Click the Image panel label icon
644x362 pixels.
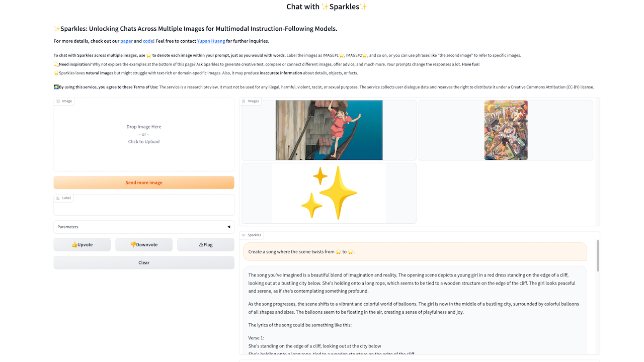(58, 101)
